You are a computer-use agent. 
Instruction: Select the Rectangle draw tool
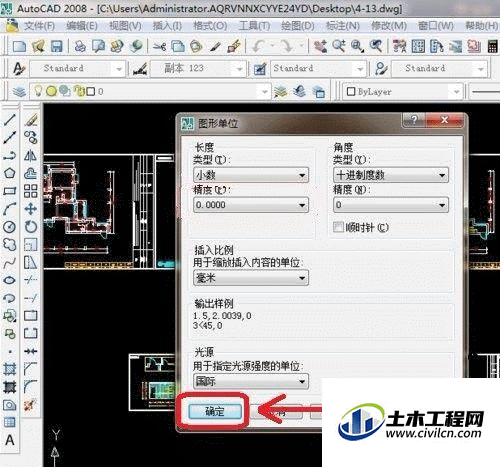[x=10, y=191]
